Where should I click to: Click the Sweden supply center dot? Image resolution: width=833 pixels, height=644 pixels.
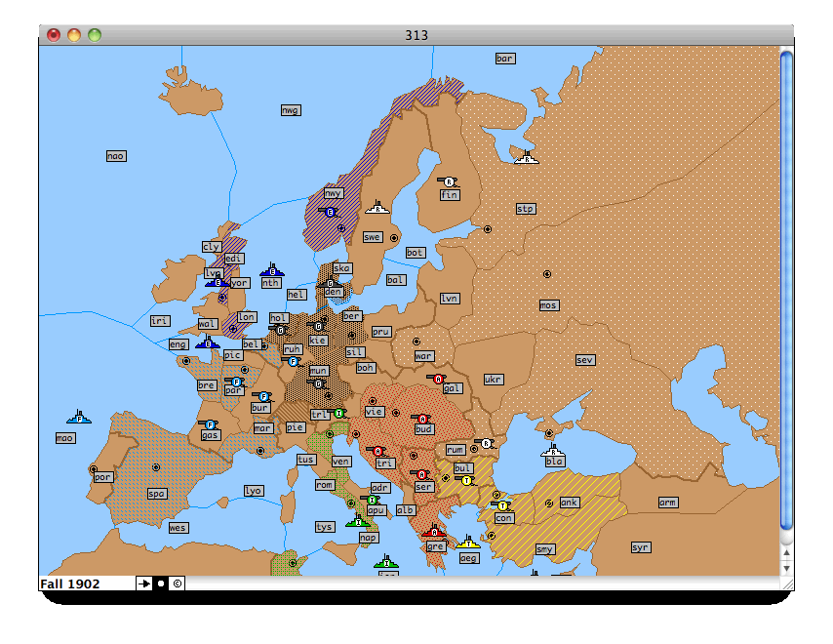394,238
